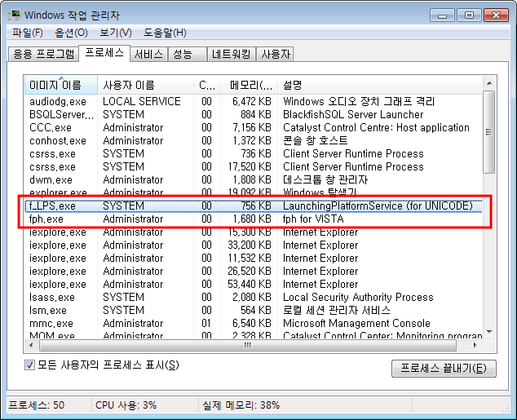Open the 사용자 tab
This screenshot has width=517, height=420.
(276, 54)
